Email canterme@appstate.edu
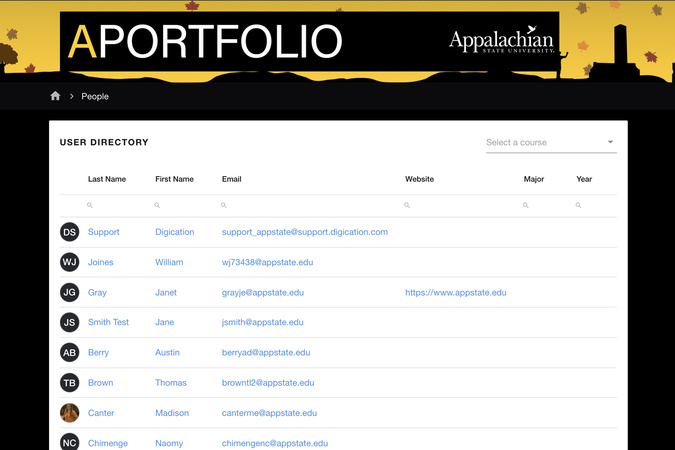The height and width of the screenshot is (450, 675). (x=269, y=413)
